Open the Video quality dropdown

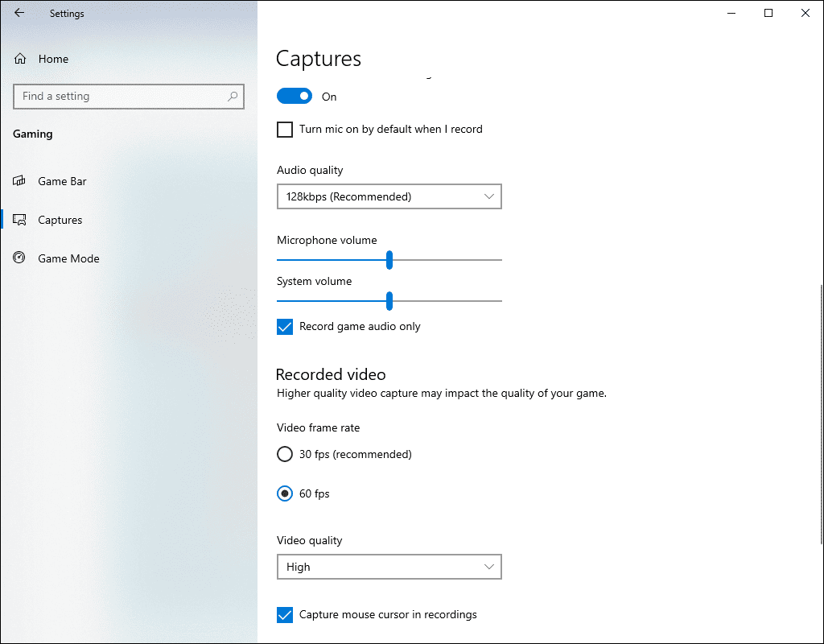point(389,567)
